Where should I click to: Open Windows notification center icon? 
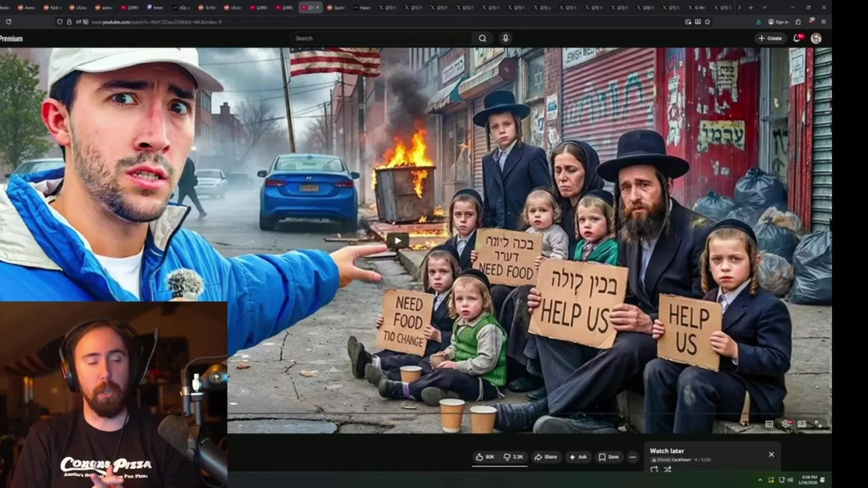(x=823, y=480)
